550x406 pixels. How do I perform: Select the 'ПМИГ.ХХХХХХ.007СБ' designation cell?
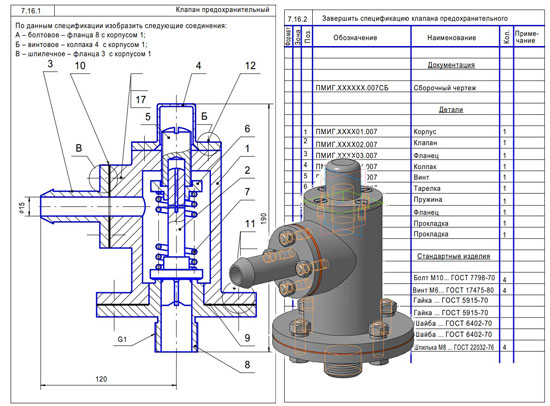click(352, 88)
